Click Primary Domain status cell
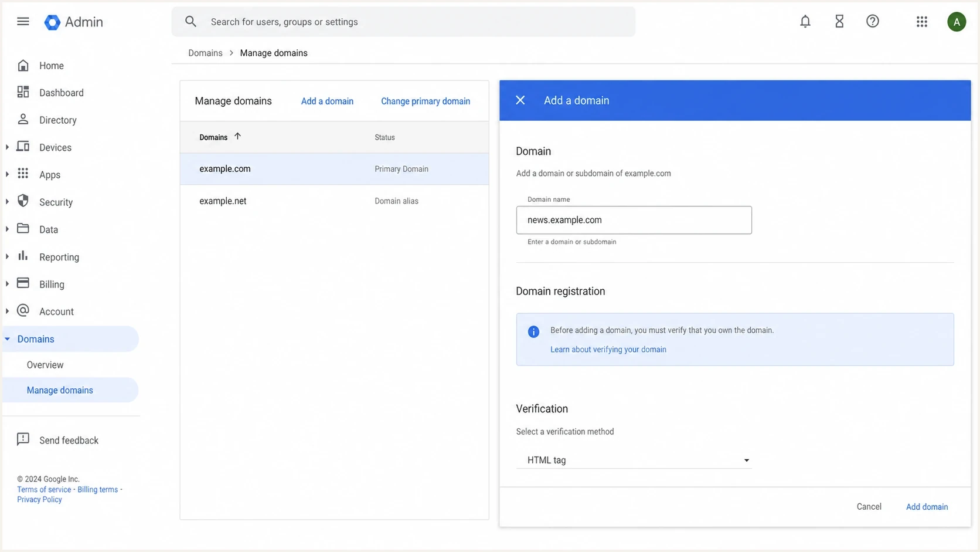 tap(401, 169)
